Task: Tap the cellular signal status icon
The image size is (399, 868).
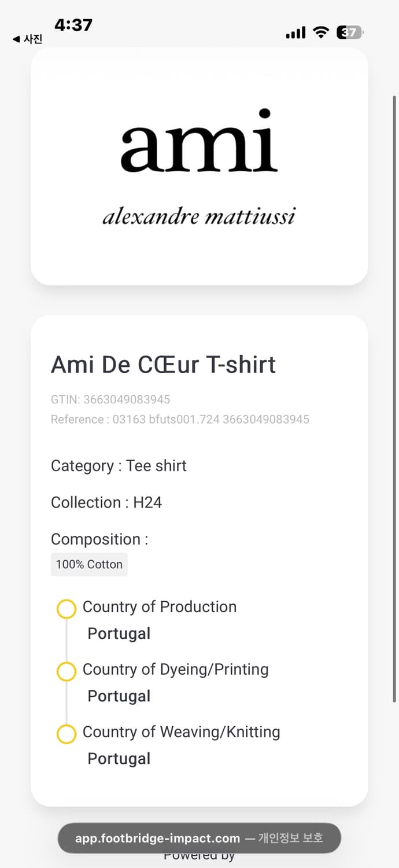Action: 295,32
